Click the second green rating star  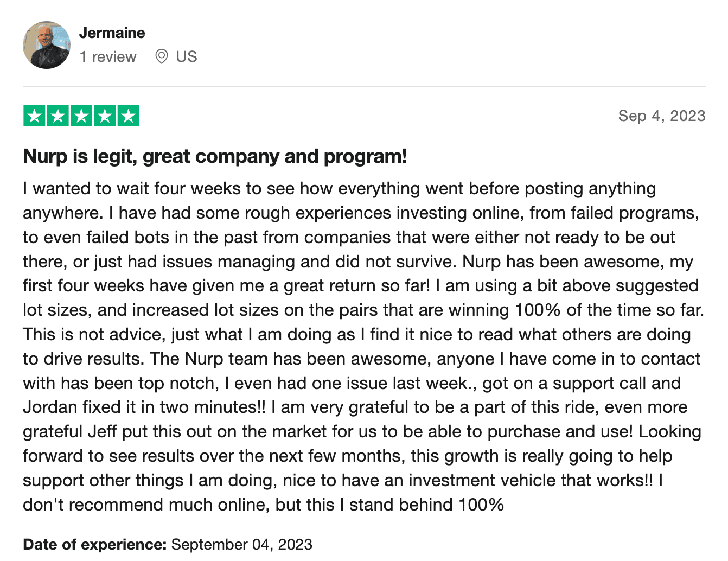[58, 116]
